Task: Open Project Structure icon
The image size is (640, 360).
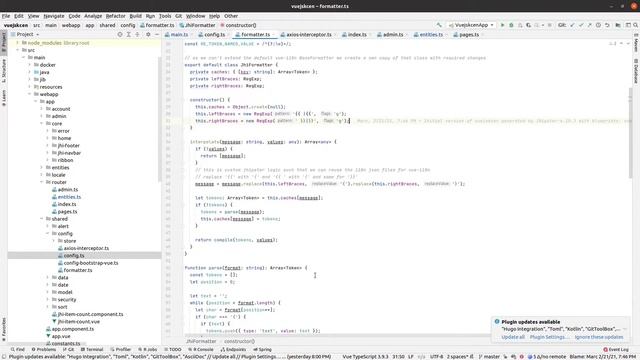Action: tap(618, 25)
